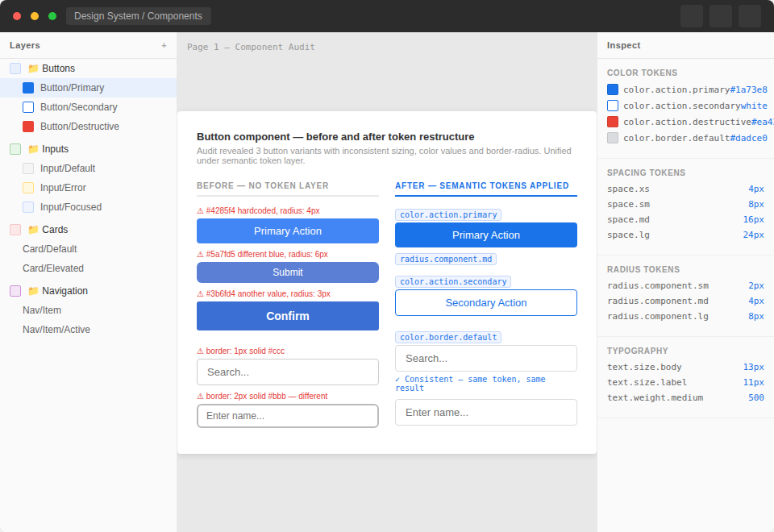Click the Design System / Components title tab
774x532 pixels.
[x=138, y=16]
